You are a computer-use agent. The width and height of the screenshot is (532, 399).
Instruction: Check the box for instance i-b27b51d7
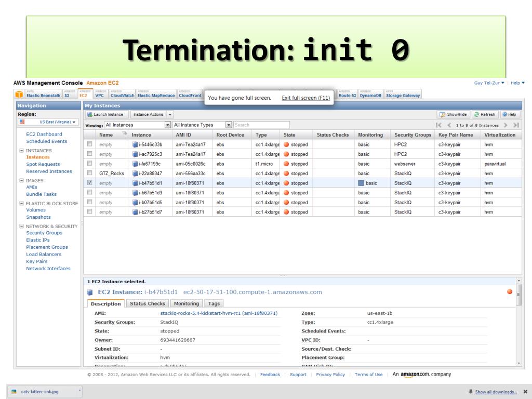(89, 211)
